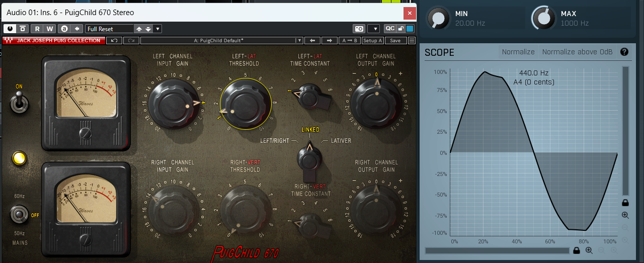Go to the previous Waves preset arrow
644x263 pixels.
coord(312,41)
